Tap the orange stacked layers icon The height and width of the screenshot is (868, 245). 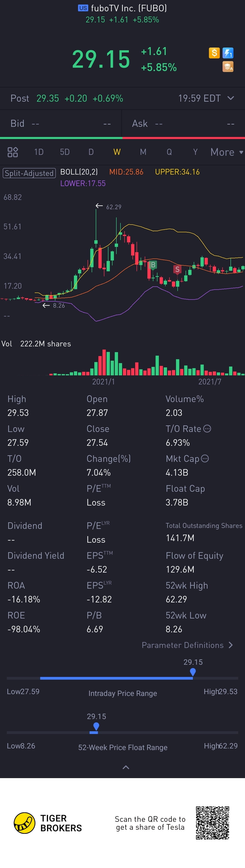tap(228, 67)
